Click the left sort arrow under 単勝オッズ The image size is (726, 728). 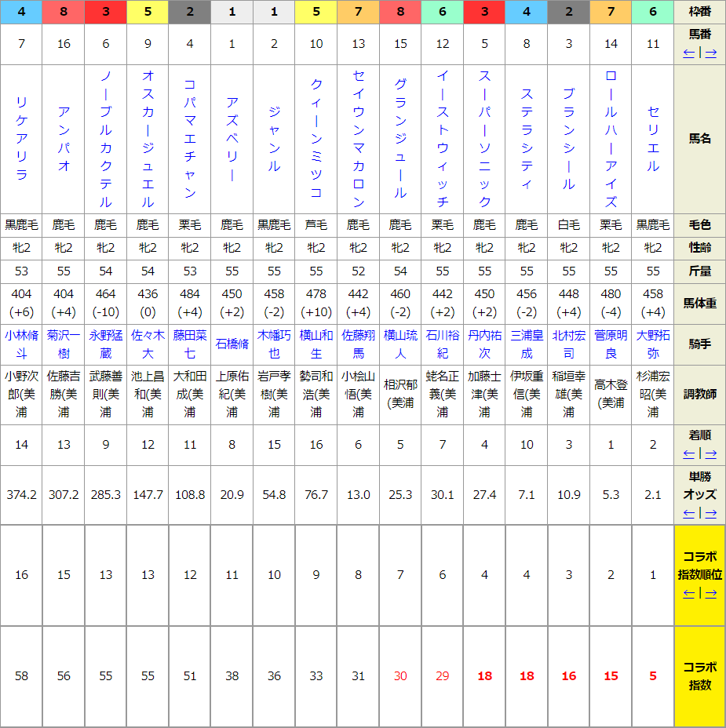[689, 513]
